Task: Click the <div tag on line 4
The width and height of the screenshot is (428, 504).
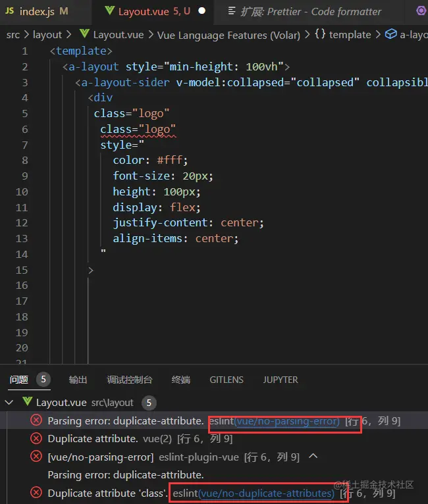Action: click(x=100, y=98)
